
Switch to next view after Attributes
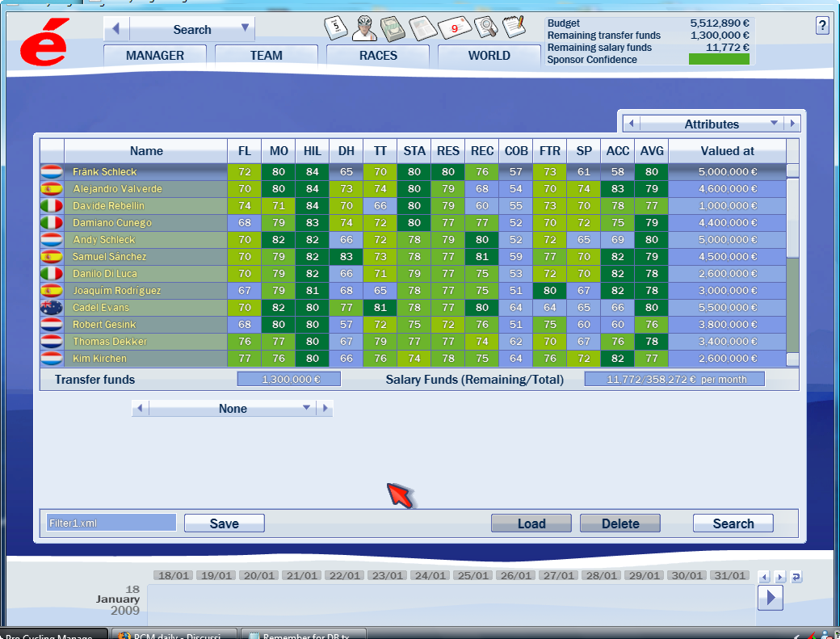(x=793, y=124)
